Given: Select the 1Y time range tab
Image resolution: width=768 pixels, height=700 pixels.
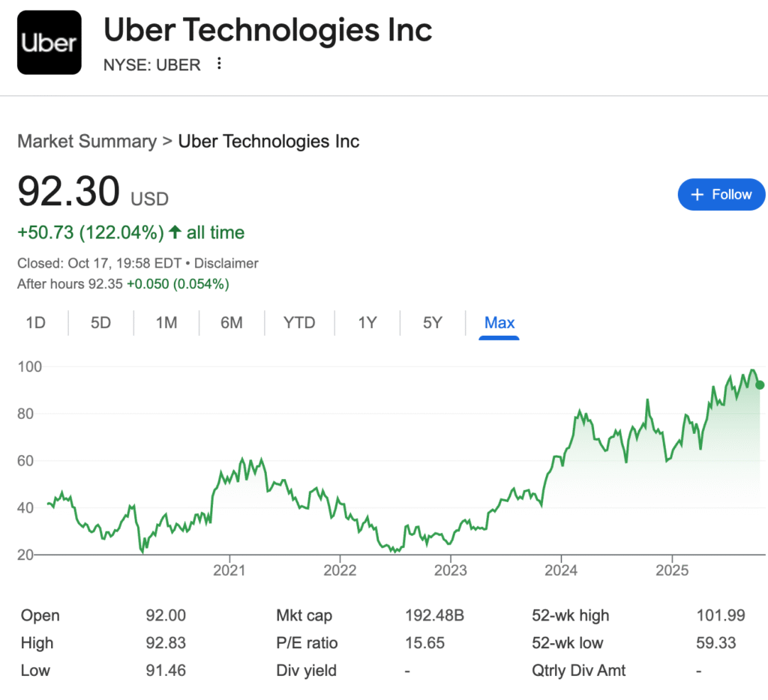Looking at the screenshot, I should point(367,323).
